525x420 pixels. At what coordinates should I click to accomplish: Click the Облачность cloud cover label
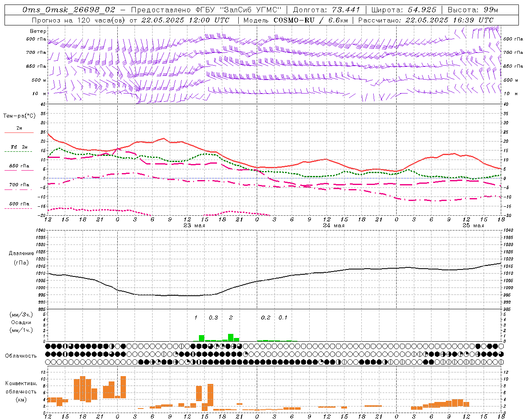[21, 356]
